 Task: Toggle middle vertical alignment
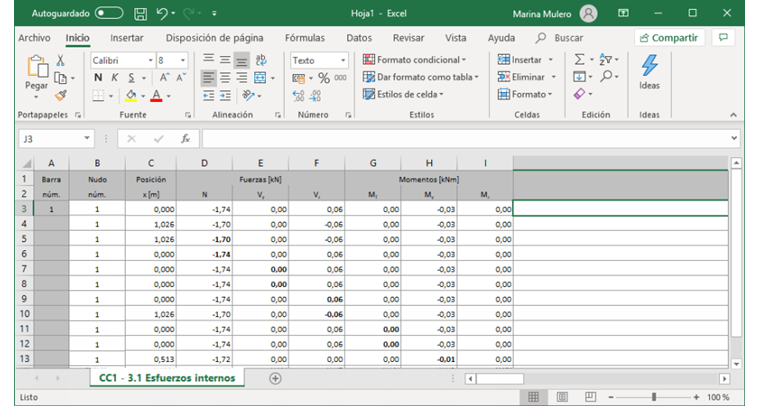[225, 60]
